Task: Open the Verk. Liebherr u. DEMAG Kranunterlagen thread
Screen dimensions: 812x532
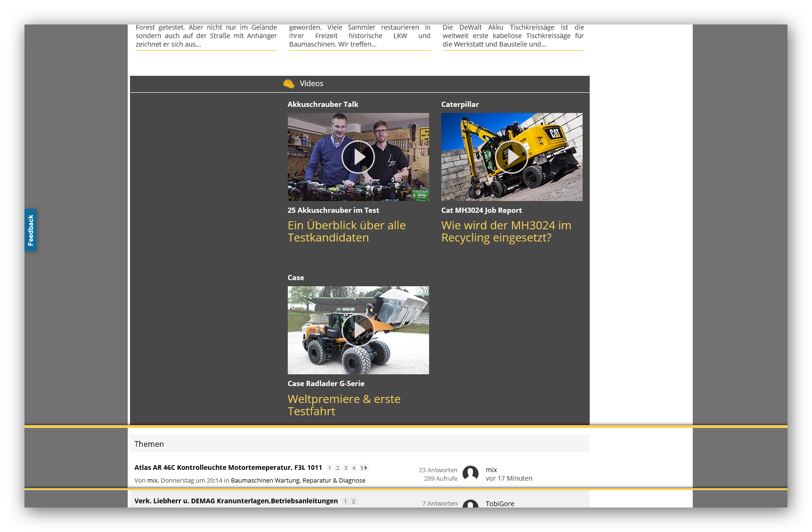Action: 236,501
